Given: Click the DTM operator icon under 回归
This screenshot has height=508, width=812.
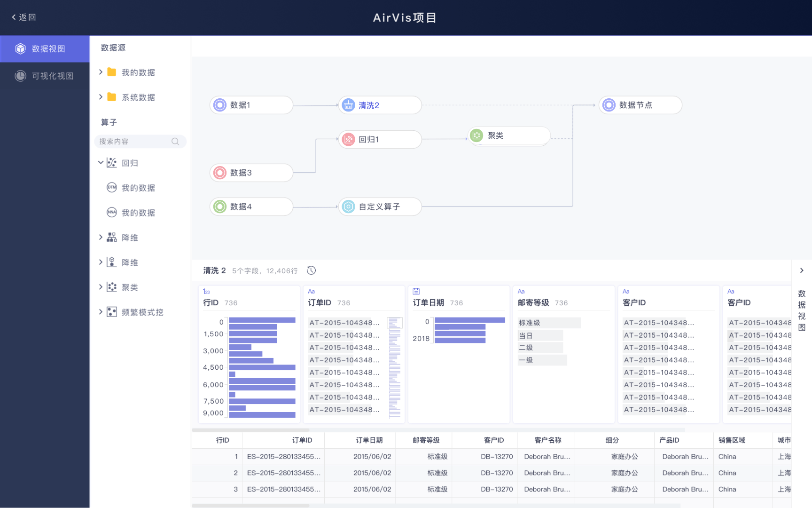Looking at the screenshot, I should (111, 187).
